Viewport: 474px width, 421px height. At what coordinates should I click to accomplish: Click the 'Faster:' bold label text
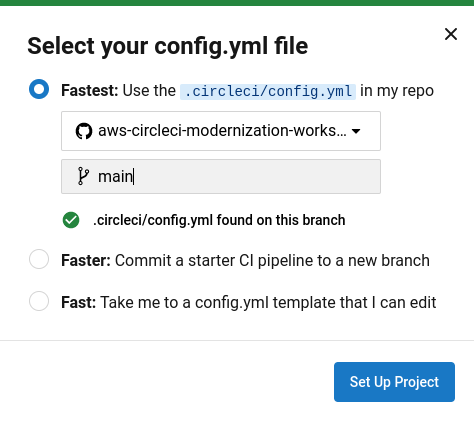86,260
